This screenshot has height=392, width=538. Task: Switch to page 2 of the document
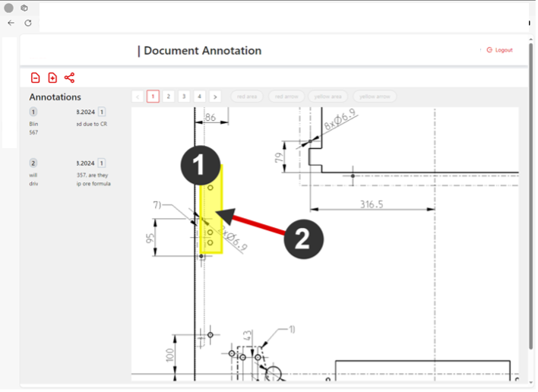pyautogui.click(x=169, y=96)
